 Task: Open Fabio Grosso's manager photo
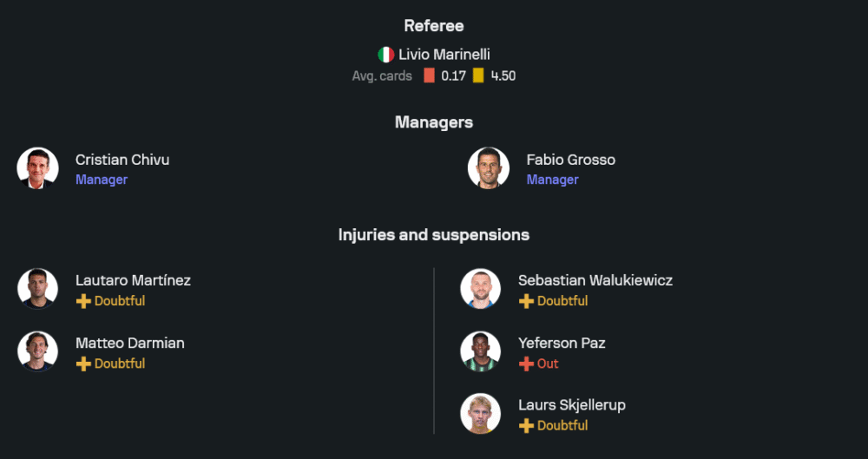[x=489, y=168]
